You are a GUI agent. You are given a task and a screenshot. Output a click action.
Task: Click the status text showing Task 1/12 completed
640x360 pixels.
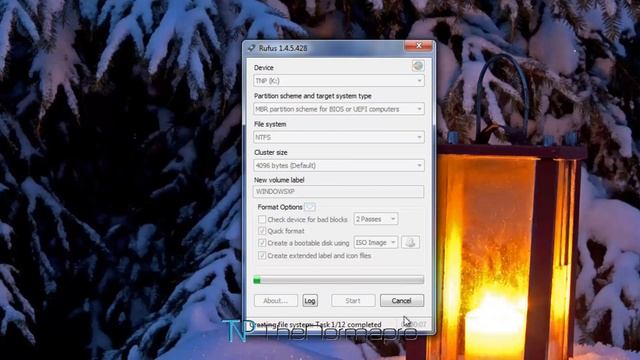317,324
